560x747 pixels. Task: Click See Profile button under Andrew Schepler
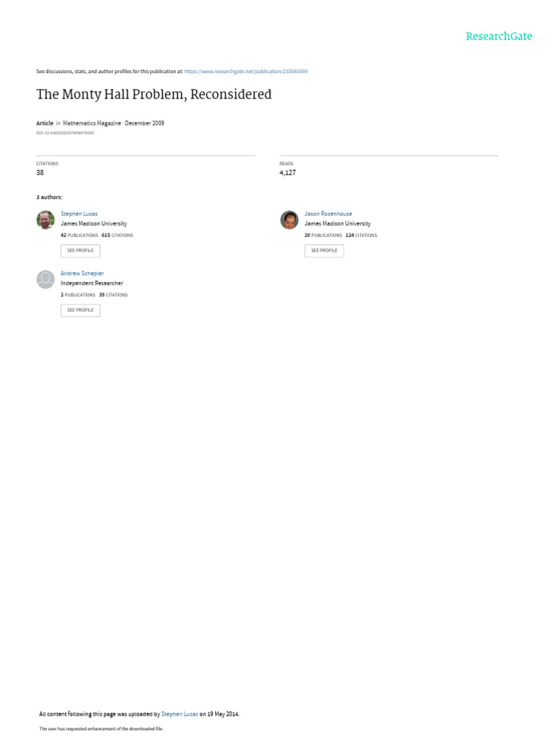(x=80, y=310)
